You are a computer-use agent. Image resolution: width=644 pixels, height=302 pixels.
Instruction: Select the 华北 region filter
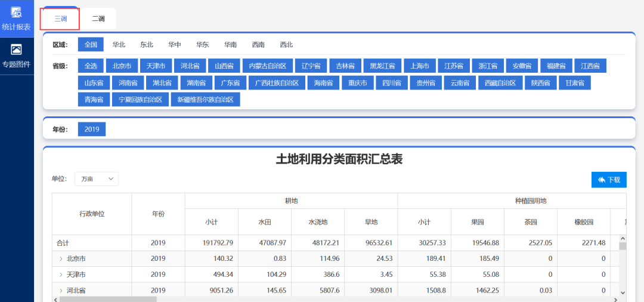click(x=119, y=45)
